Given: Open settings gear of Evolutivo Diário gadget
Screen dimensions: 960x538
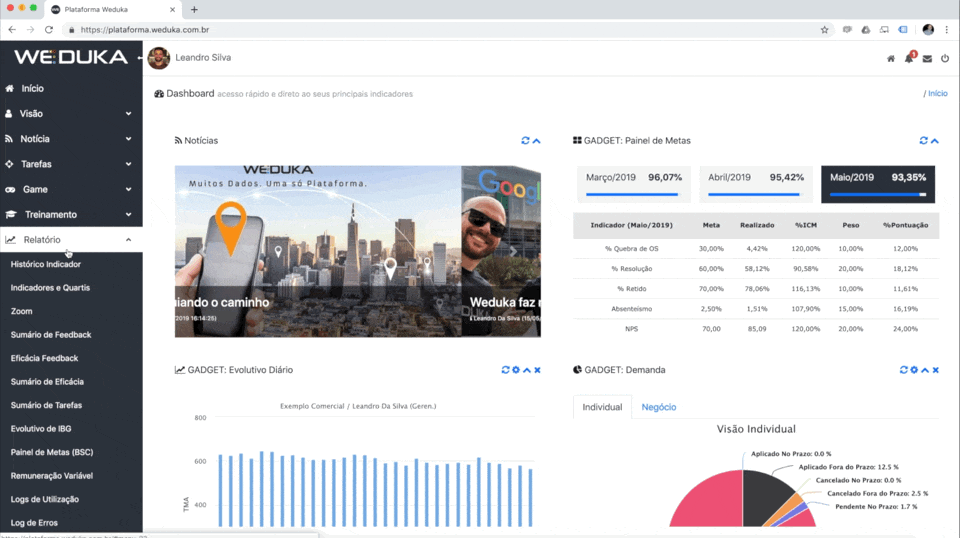Looking at the screenshot, I should 516,370.
